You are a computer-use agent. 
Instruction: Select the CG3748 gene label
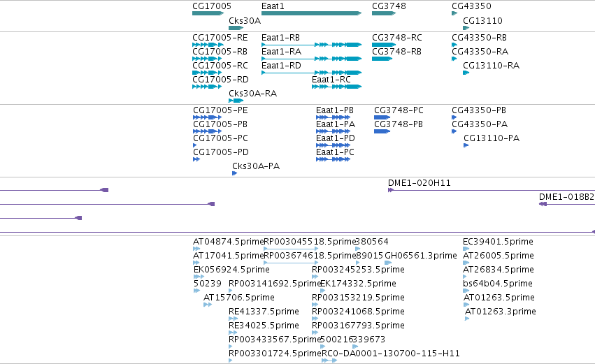coord(389,6)
